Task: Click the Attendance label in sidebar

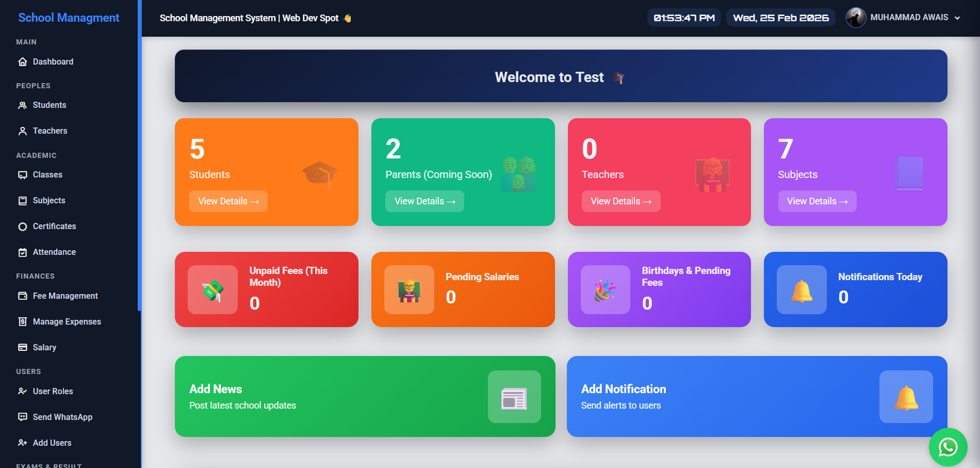Action: (55, 252)
